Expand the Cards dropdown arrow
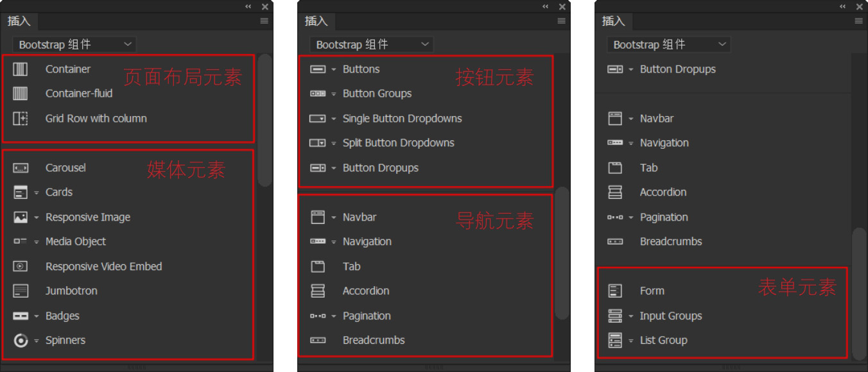The image size is (868, 372). 37,192
